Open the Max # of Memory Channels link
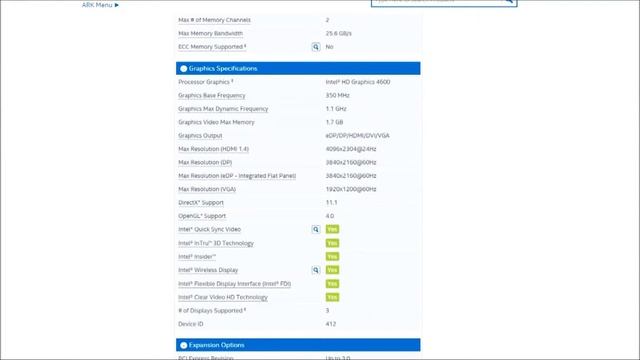 [214, 20]
